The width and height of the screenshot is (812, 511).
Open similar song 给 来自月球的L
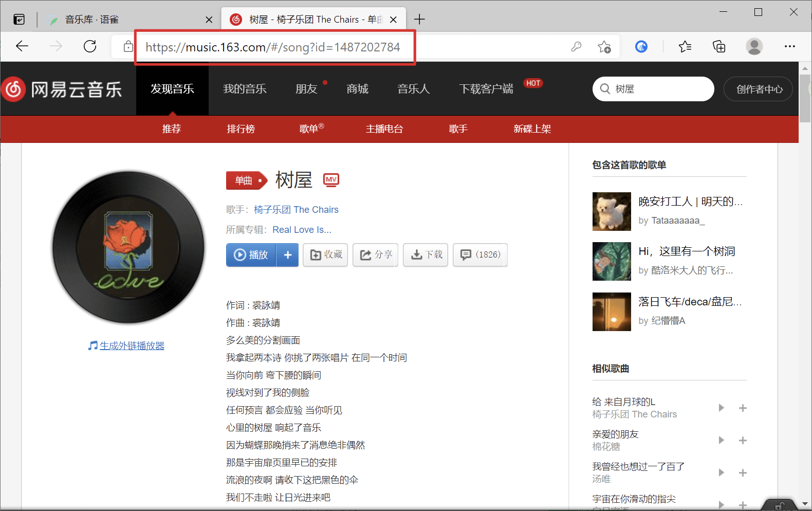click(623, 402)
